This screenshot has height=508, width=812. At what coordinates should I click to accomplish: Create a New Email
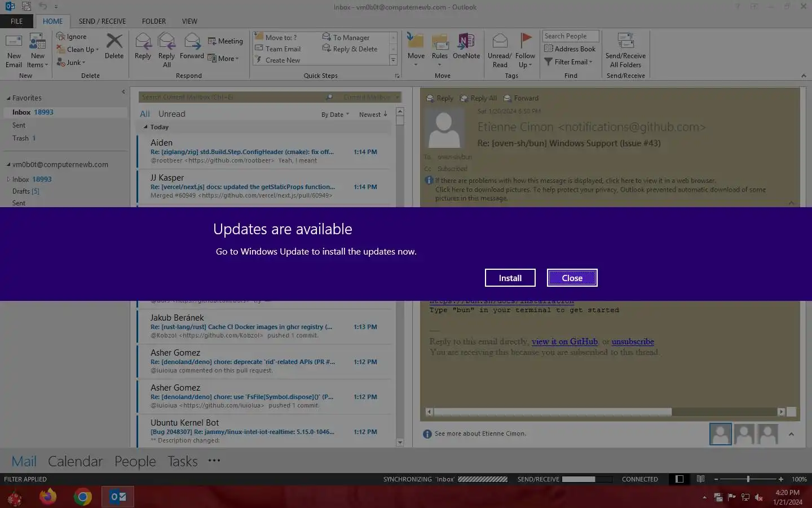(14, 51)
